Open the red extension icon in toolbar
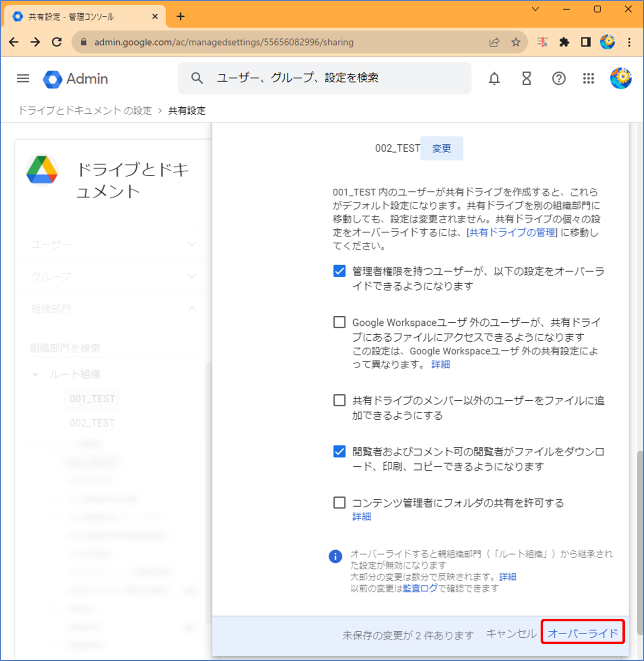The width and height of the screenshot is (644, 661). tap(543, 42)
